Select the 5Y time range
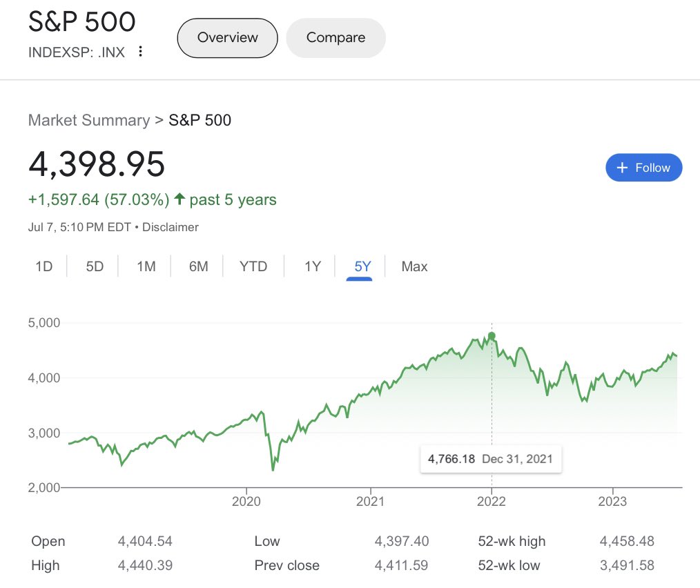The image size is (700, 588). 362,266
